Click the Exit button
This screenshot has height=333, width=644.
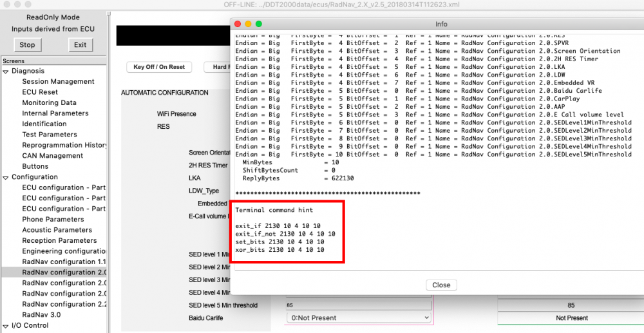(80, 44)
